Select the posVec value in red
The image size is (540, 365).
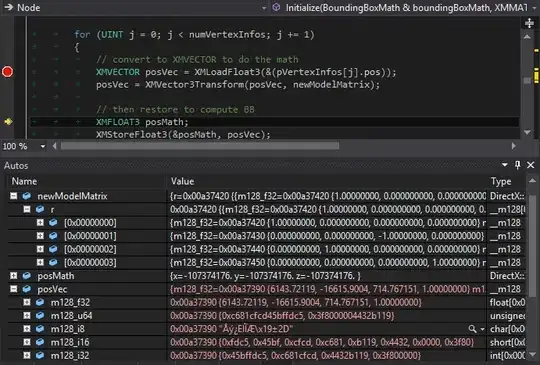tap(327, 289)
